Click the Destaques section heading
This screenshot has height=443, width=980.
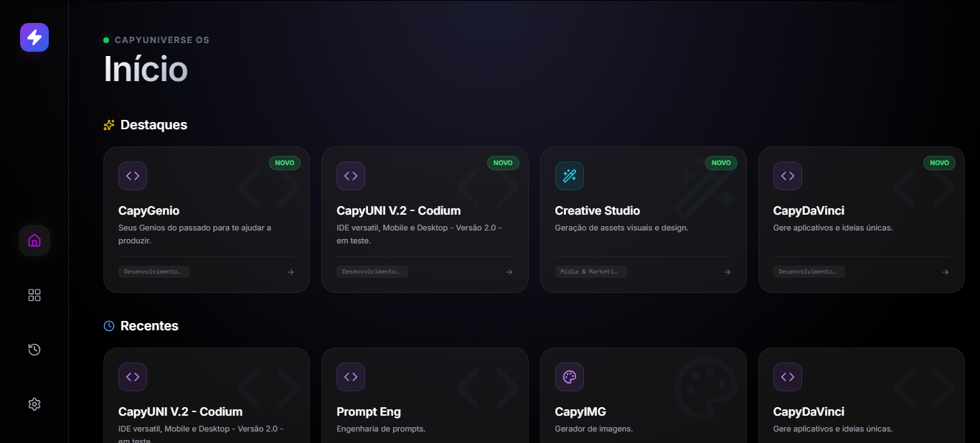(154, 124)
